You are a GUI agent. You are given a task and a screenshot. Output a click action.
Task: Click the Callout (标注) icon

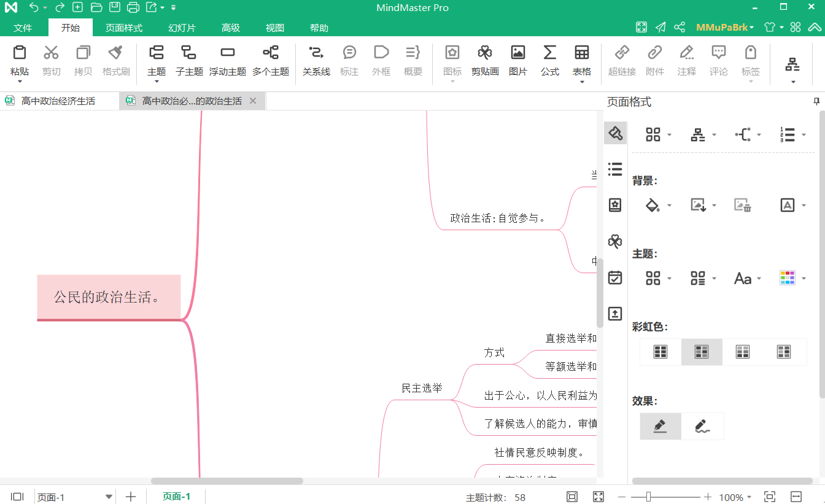tap(349, 53)
